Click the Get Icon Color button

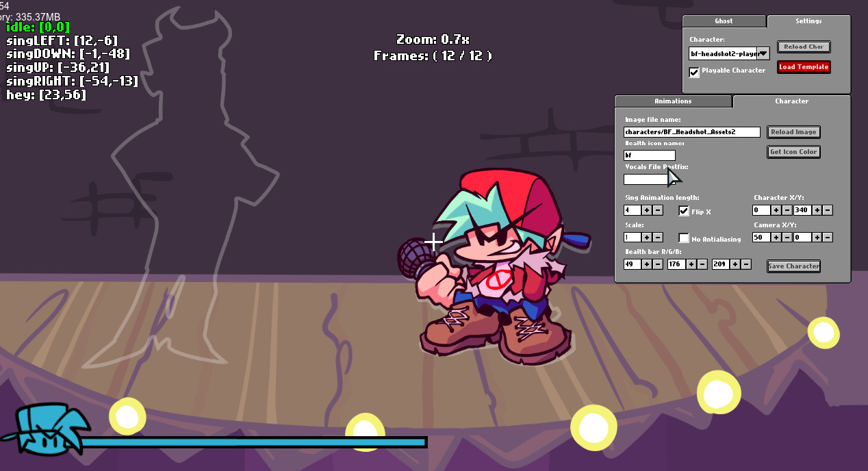click(x=793, y=152)
